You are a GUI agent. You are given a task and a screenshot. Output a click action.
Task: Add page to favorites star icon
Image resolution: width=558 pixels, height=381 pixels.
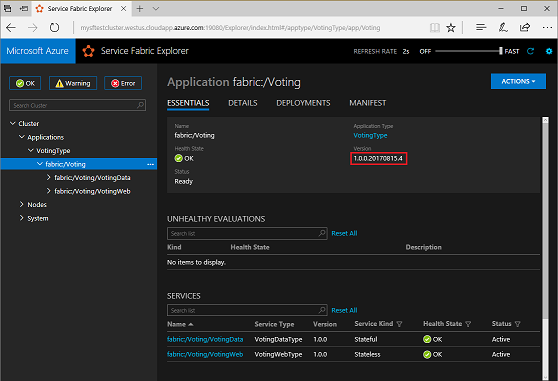click(x=451, y=28)
